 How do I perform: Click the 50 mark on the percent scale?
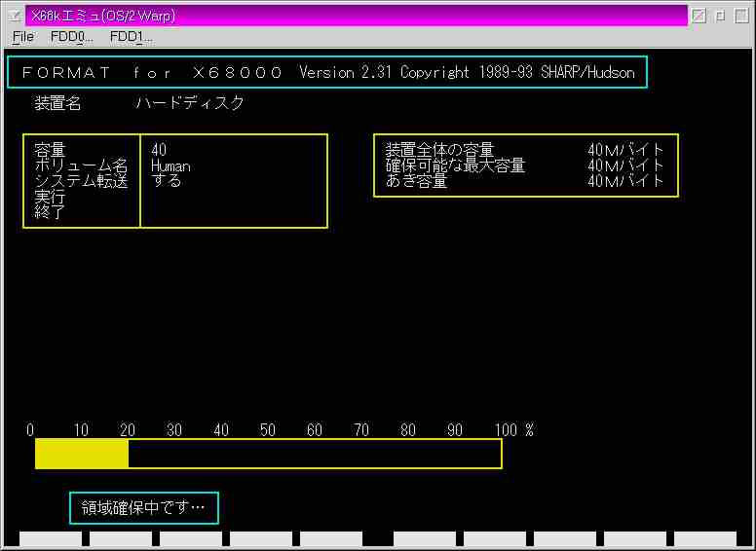(x=268, y=429)
